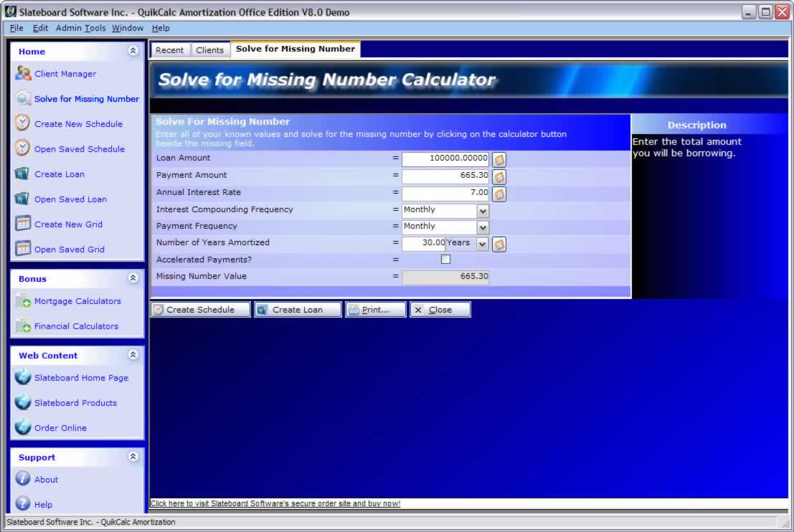Open the Years unit dropdown

[x=483, y=244]
